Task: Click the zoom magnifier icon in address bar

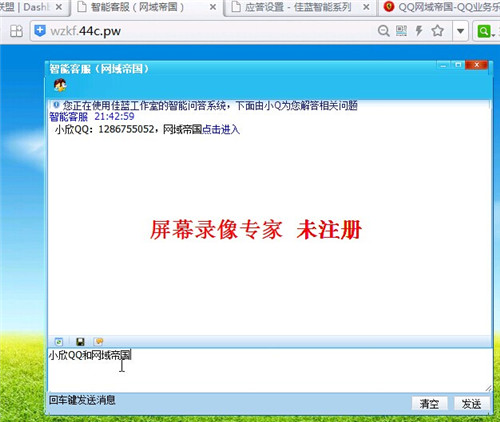Action: (x=384, y=31)
